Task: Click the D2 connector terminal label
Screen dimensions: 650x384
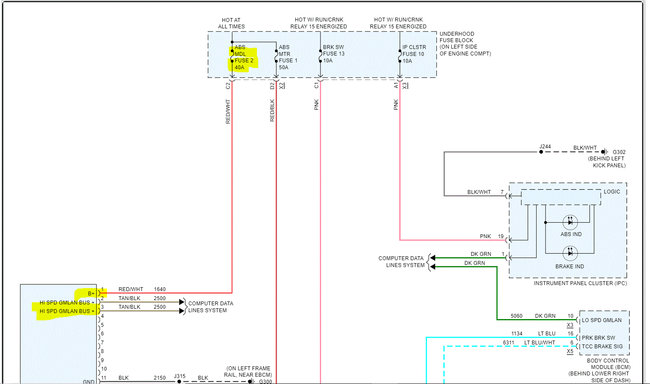Action: 272,85
